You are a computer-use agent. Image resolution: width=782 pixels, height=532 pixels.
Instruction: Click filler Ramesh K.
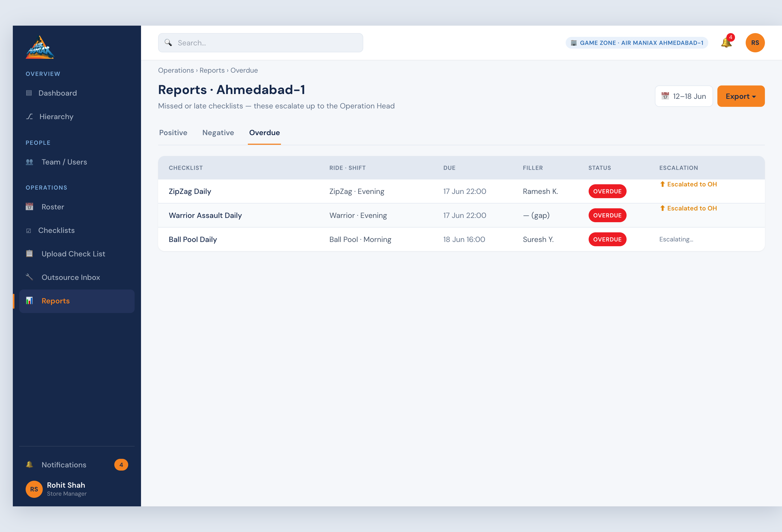point(540,191)
